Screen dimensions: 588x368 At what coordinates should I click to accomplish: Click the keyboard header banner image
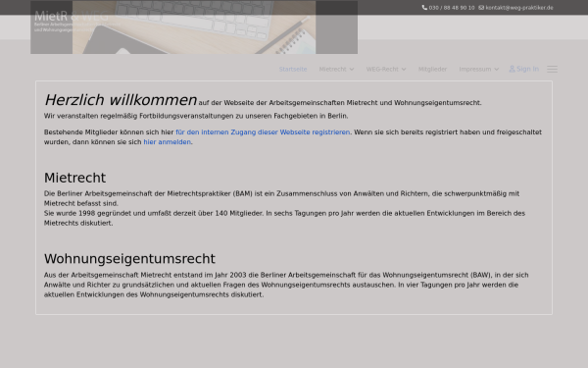[x=194, y=27]
